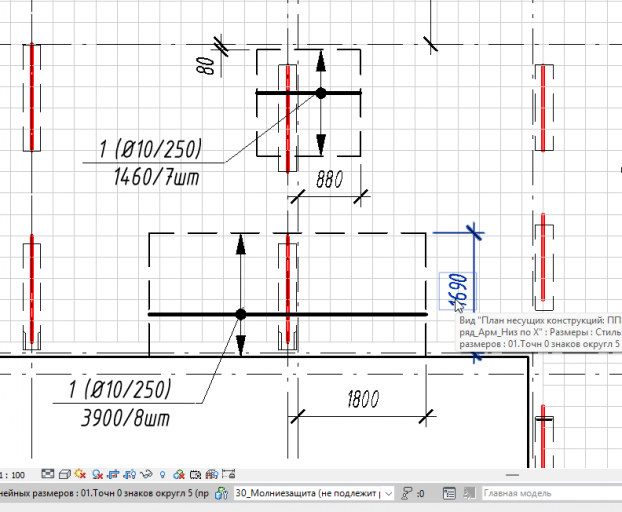This screenshot has height=512, width=622.
Task: Click the upper 1 (Ø10/250) rebar label
Action: [150, 149]
